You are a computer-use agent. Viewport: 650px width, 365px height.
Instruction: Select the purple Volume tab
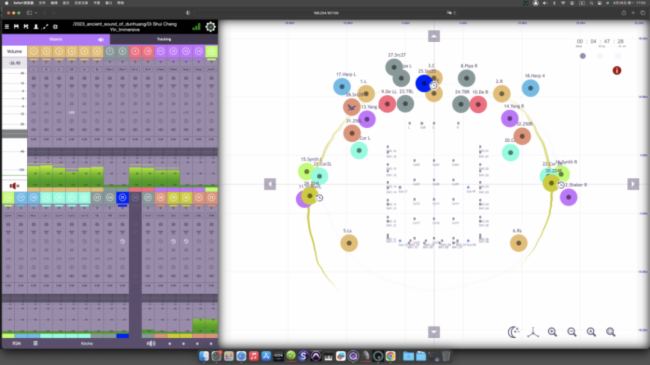[x=56, y=39]
